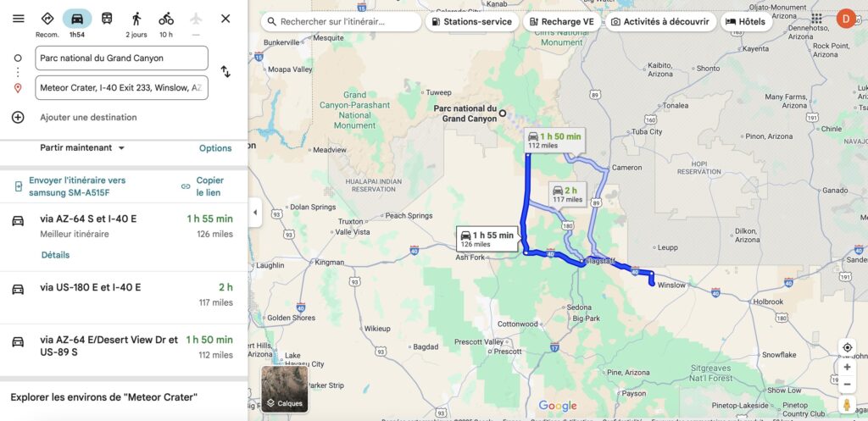Click the 1 h 55 min map route label

pyautogui.click(x=487, y=239)
